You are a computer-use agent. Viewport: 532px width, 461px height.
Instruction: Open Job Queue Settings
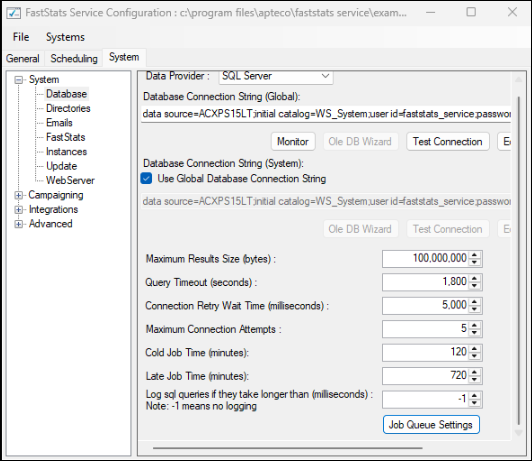click(x=431, y=424)
